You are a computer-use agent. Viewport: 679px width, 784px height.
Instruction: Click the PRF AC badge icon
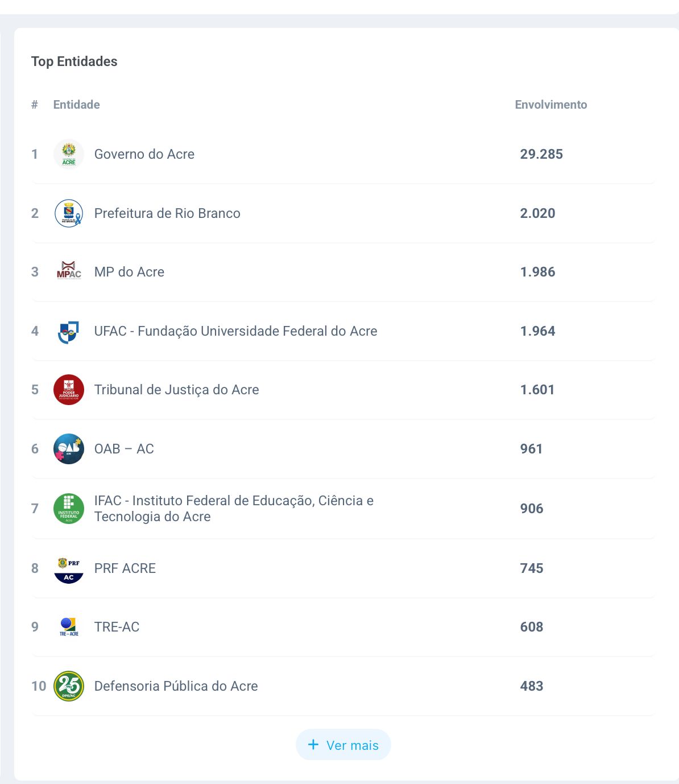pos(69,568)
